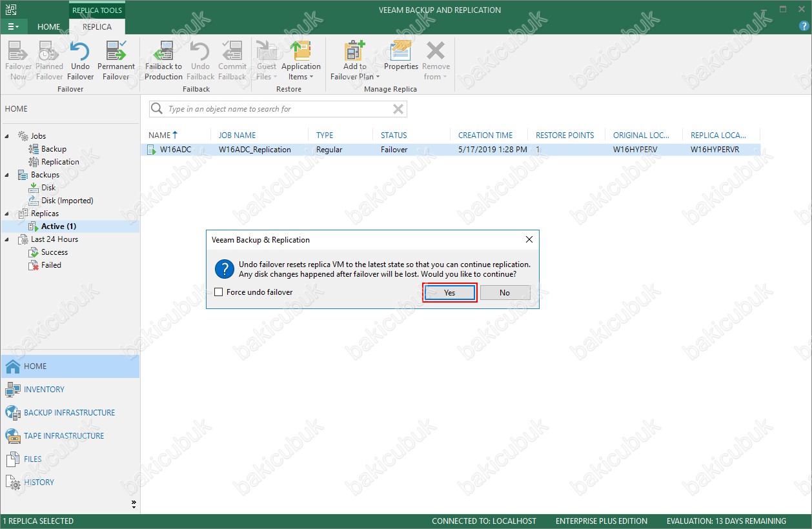Image resolution: width=812 pixels, height=529 pixels.
Task: Click W16ADC_Replication job name cell
Action: 254,150
